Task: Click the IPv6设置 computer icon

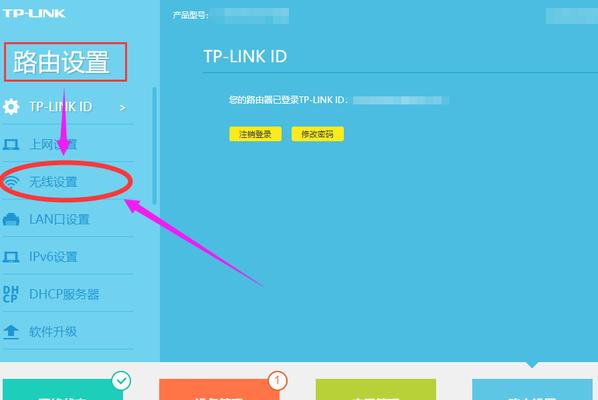Action: click(11, 257)
